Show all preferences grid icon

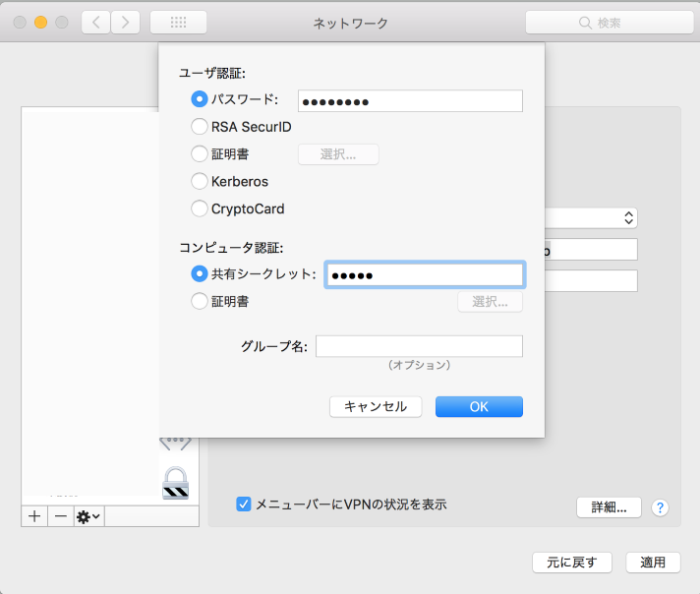[178, 23]
